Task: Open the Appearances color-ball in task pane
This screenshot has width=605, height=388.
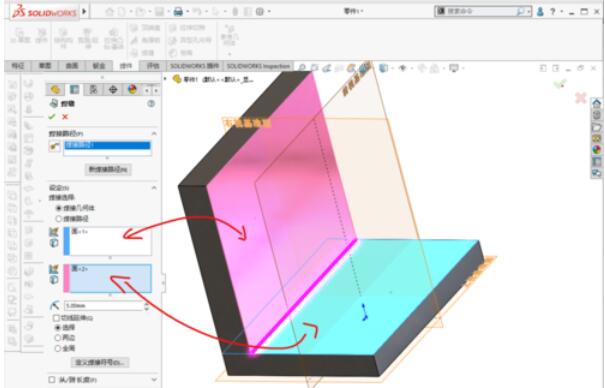Action: 597,150
